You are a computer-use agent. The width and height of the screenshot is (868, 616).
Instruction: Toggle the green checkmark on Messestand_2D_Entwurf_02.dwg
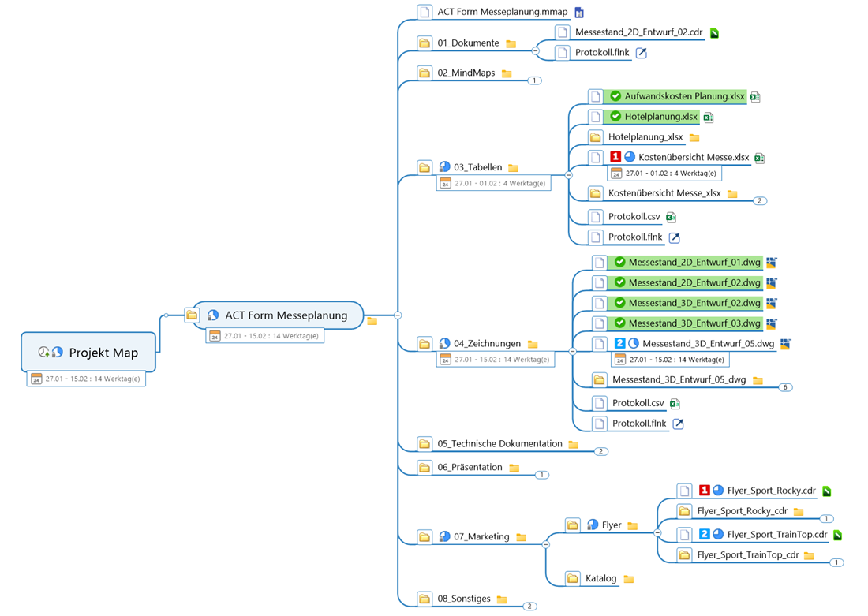tap(620, 283)
